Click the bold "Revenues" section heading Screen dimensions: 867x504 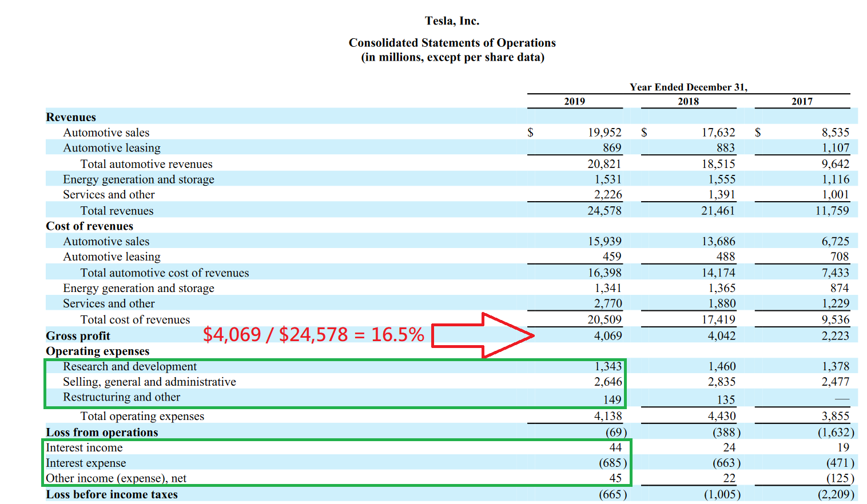click(x=71, y=117)
